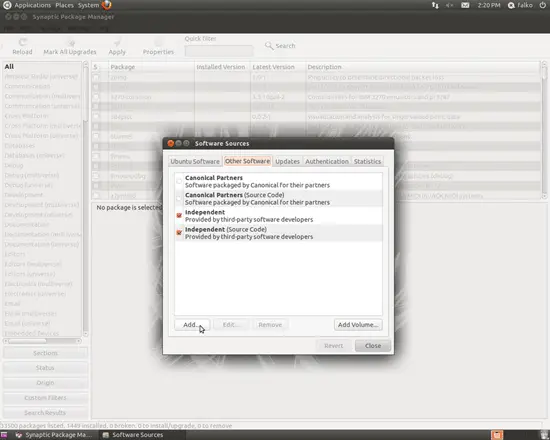Click the Custom Filters button

[x=45, y=398]
